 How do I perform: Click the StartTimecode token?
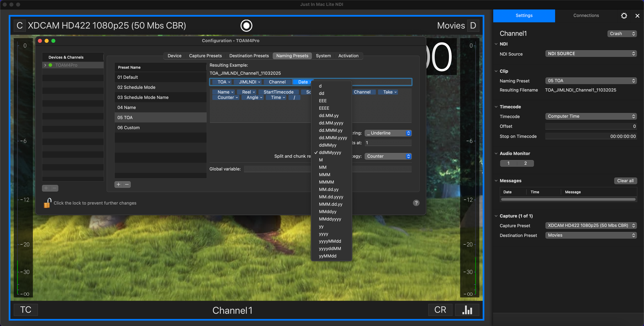[x=279, y=92]
